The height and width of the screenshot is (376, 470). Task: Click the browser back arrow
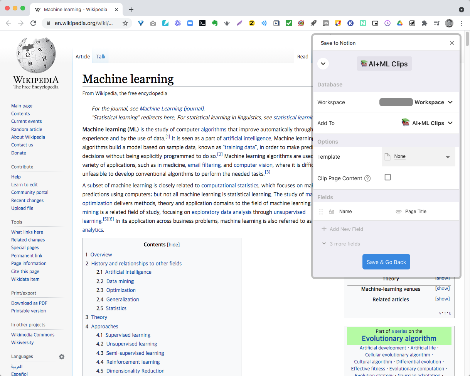click(x=9, y=23)
